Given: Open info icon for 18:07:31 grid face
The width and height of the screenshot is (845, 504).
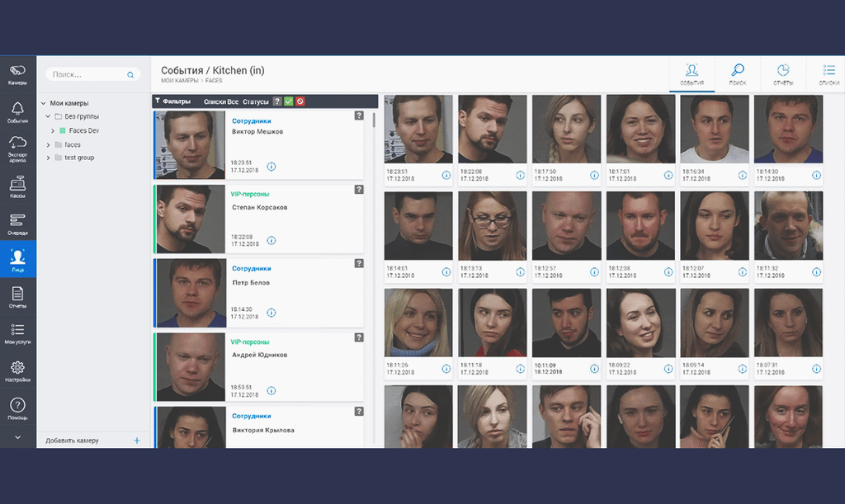Looking at the screenshot, I should coord(816,369).
